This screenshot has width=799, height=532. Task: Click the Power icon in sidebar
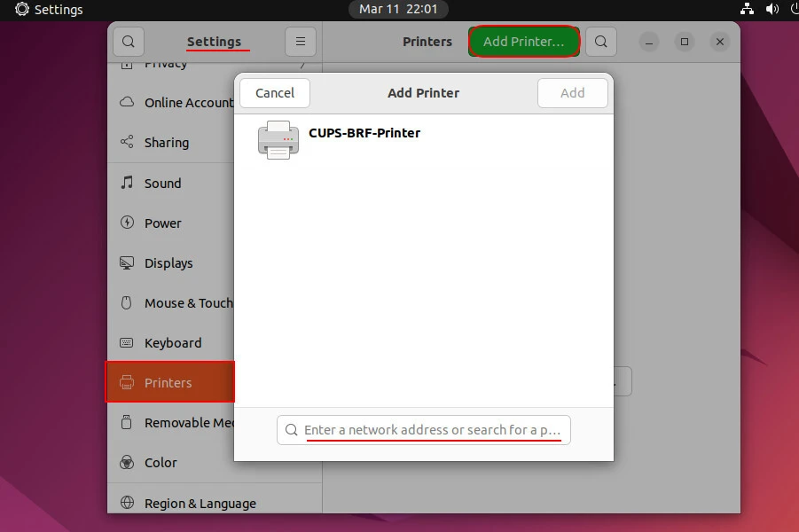click(127, 223)
